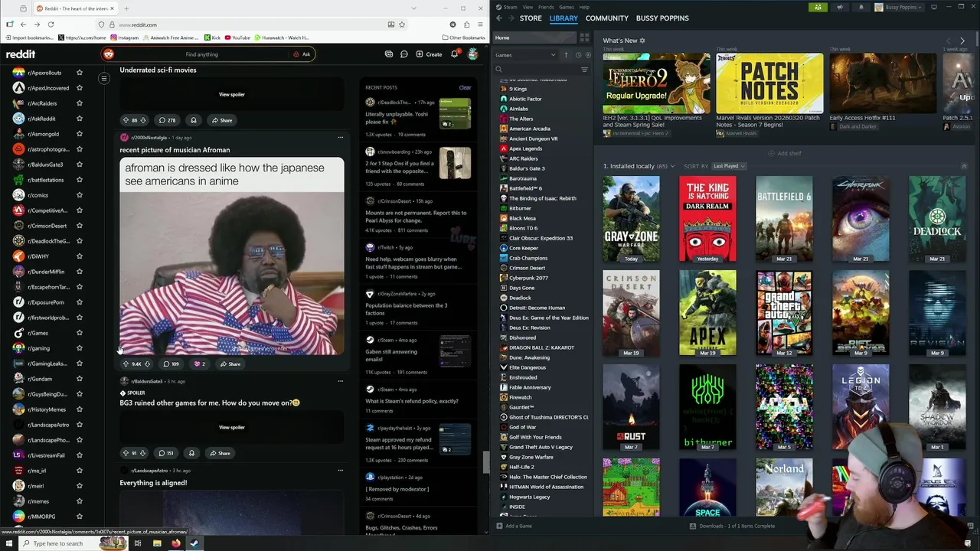This screenshot has height=551, width=980.
Task: Open Firefox extensions icon
Action: [466, 24]
